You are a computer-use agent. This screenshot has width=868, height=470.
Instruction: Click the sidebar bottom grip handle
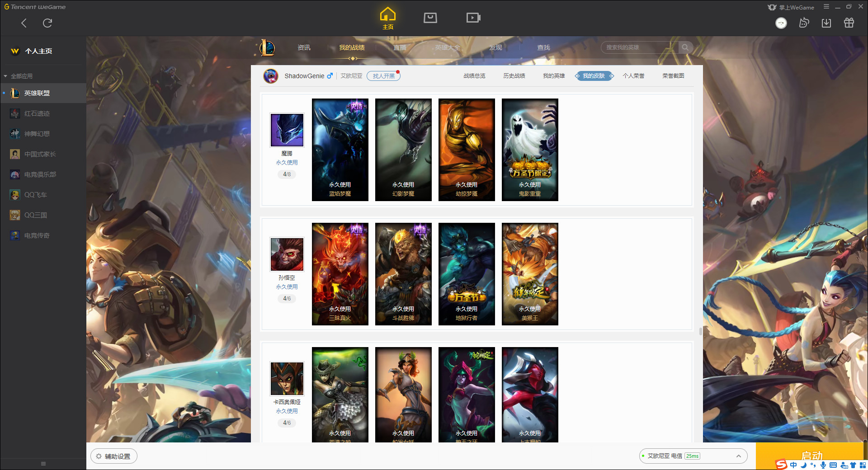(x=43, y=464)
